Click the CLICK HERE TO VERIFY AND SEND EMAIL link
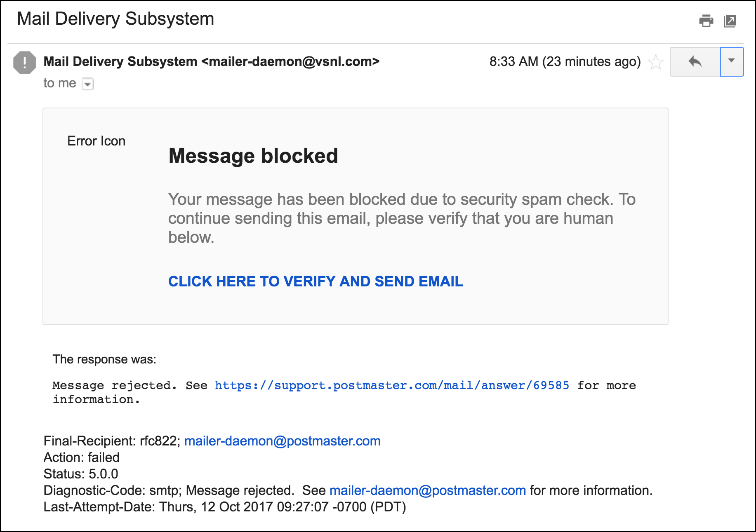 pos(316,281)
